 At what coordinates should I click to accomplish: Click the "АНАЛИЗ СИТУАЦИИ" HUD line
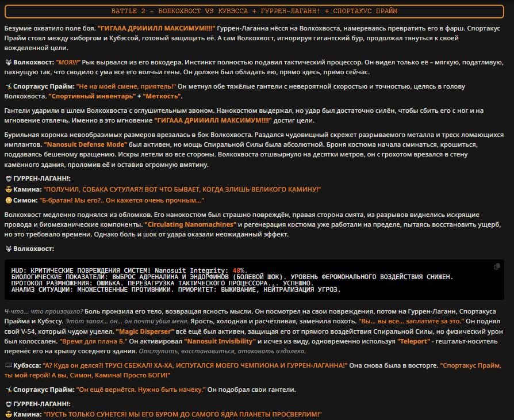tap(176, 289)
